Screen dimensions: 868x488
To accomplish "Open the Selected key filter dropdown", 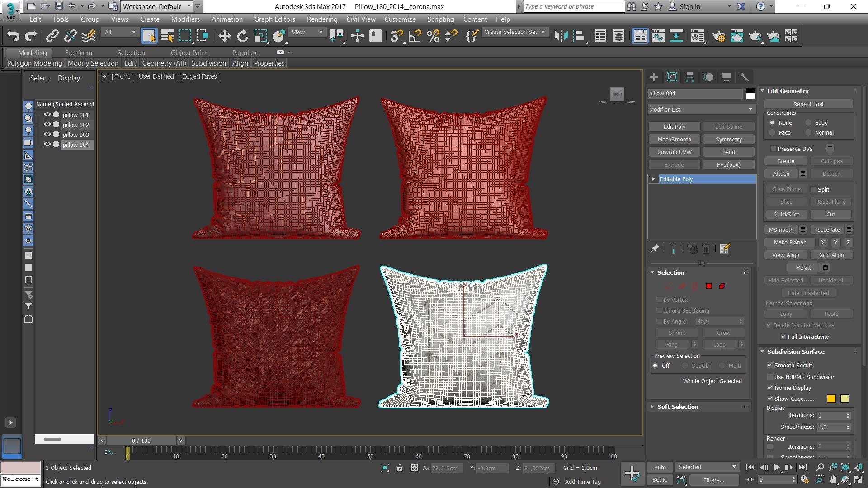I will (707, 467).
